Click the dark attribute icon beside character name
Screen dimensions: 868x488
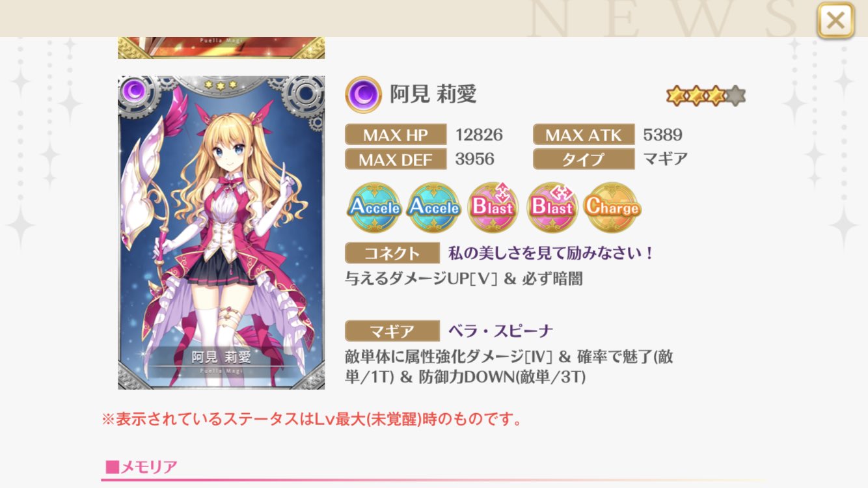pos(363,95)
